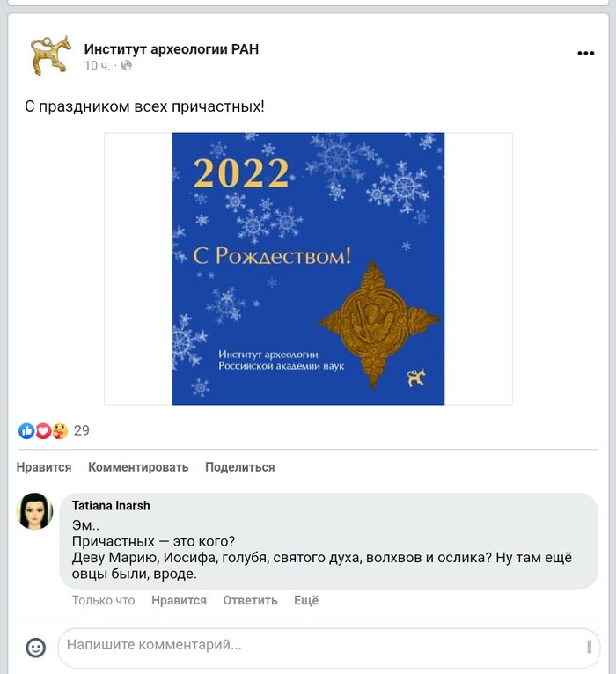Expand the Ещё options under the comment
616x674 pixels.
coord(305,600)
